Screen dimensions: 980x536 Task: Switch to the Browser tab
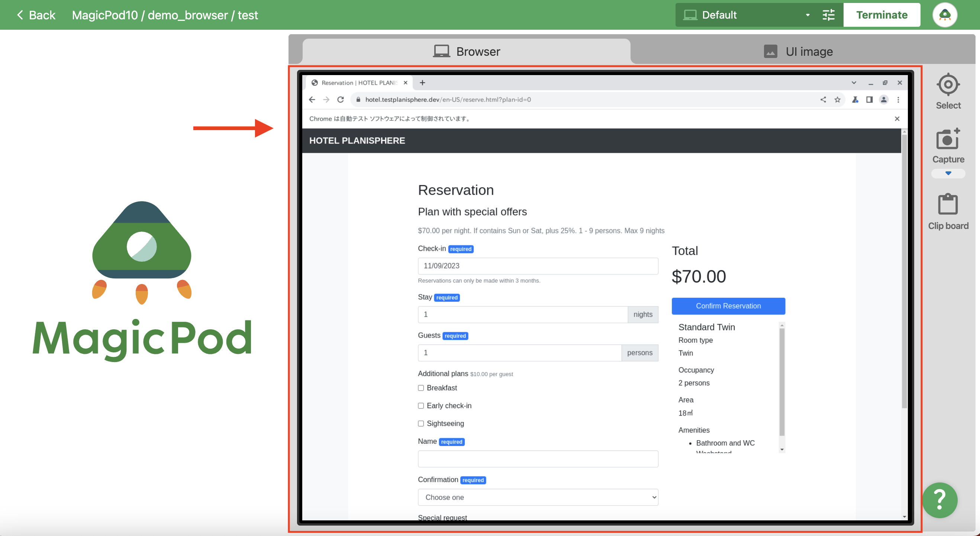click(x=466, y=51)
